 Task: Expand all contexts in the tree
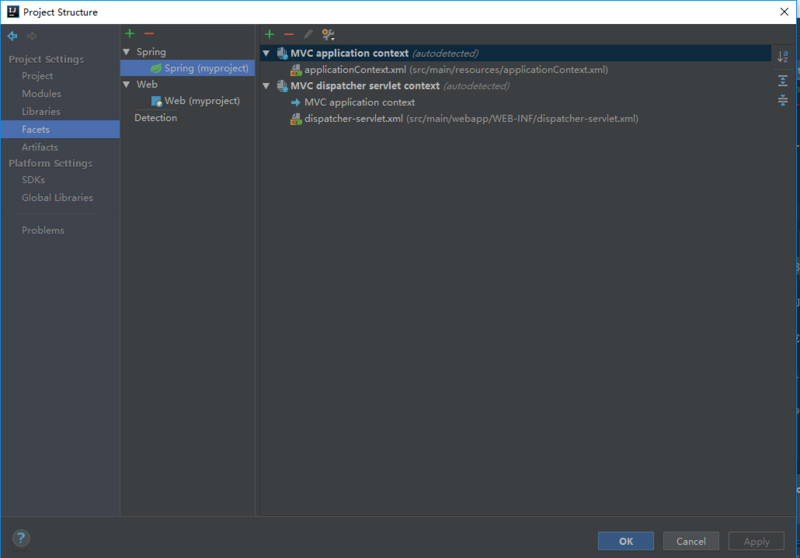[783, 80]
